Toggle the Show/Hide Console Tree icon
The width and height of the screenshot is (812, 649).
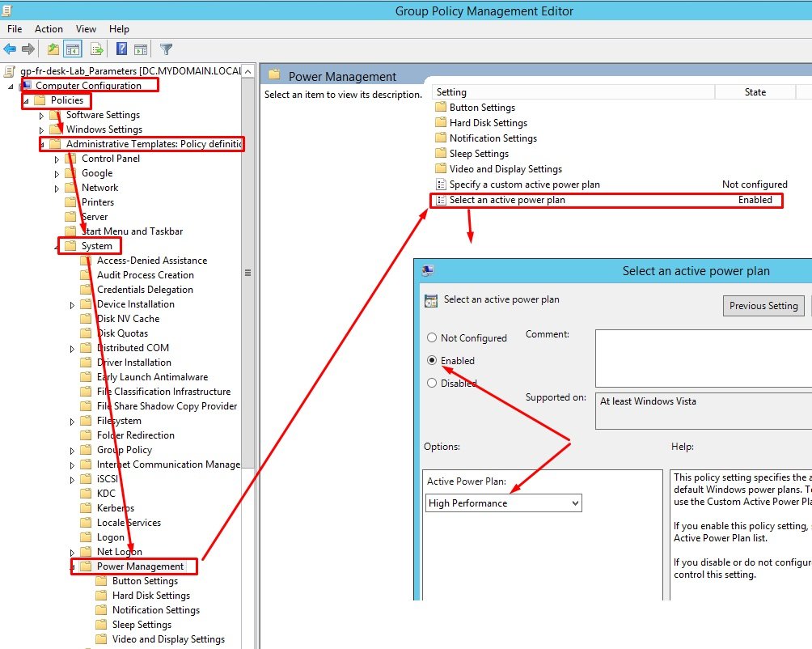click(72, 49)
